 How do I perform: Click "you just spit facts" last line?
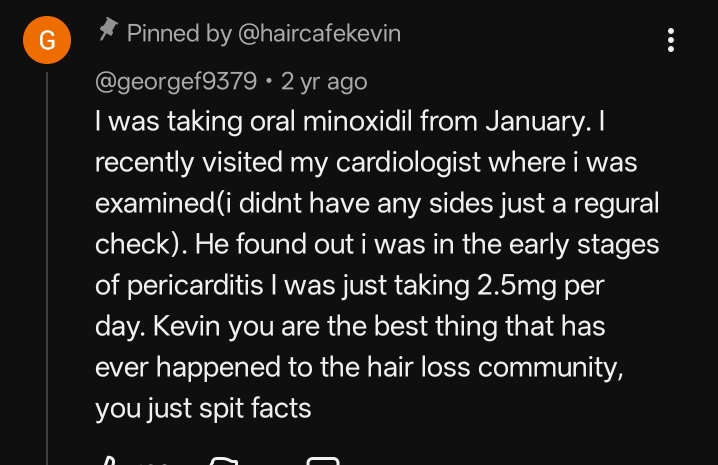tap(203, 407)
